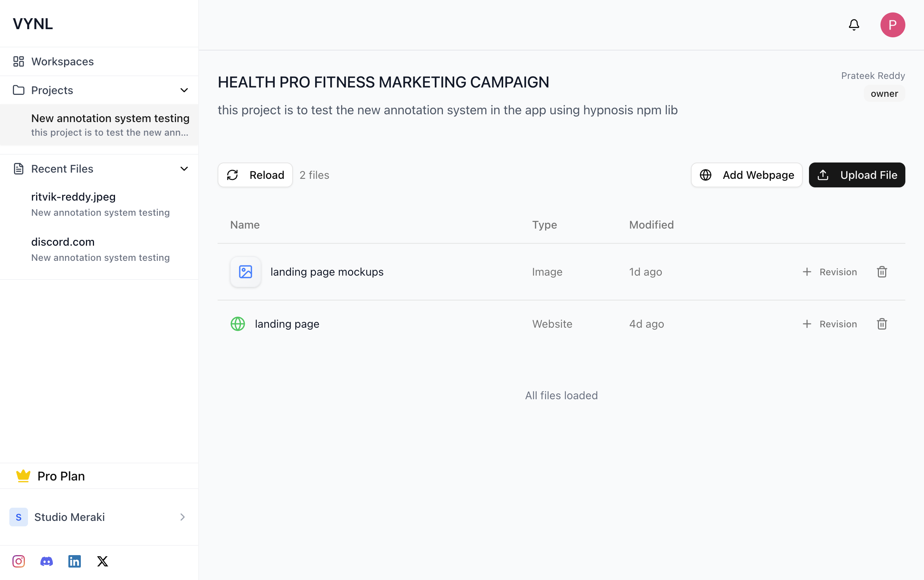This screenshot has width=924, height=580.
Task: Collapse the Projects section
Action: [184, 90]
